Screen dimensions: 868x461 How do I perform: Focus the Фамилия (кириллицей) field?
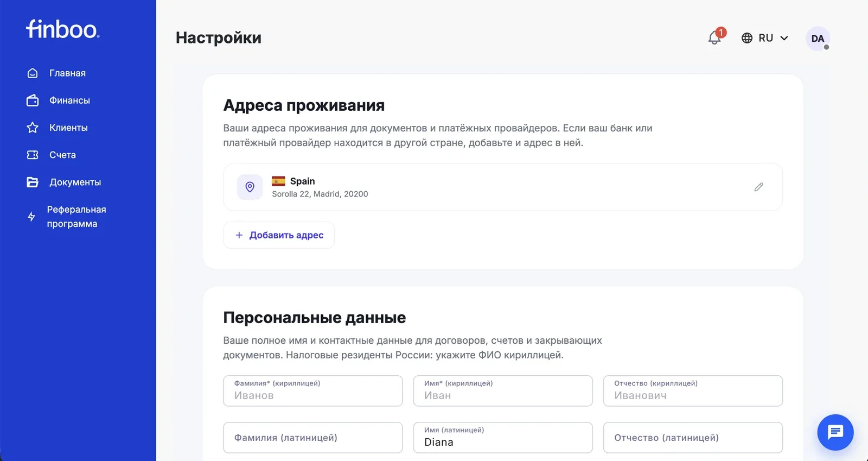[x=313, y=391]
